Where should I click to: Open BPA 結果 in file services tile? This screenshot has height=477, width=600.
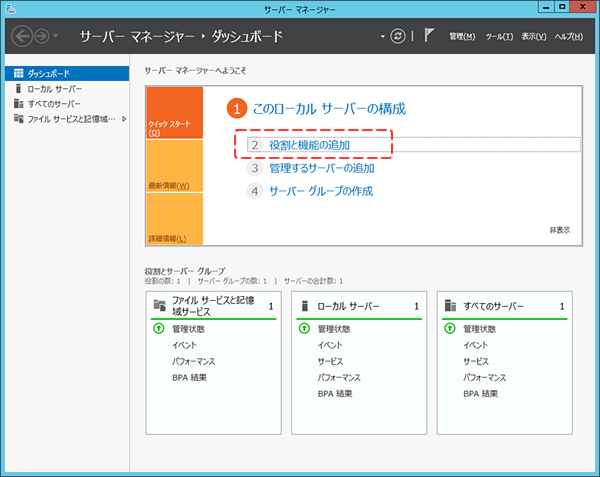click(189, 378)
